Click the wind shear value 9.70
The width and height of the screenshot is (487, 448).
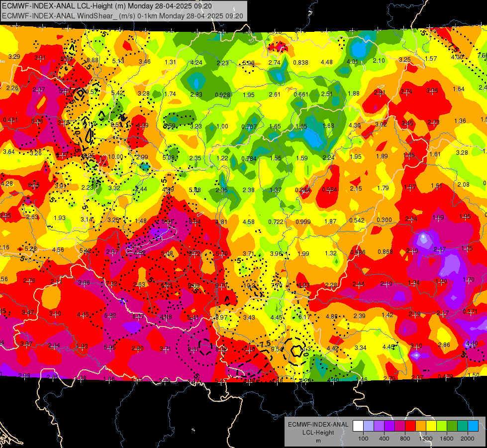coord(221,286)
